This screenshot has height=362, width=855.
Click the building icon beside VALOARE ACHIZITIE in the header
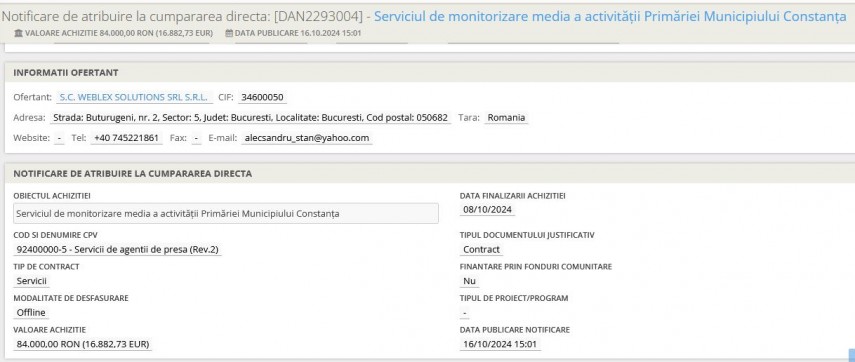click(19, 33)
